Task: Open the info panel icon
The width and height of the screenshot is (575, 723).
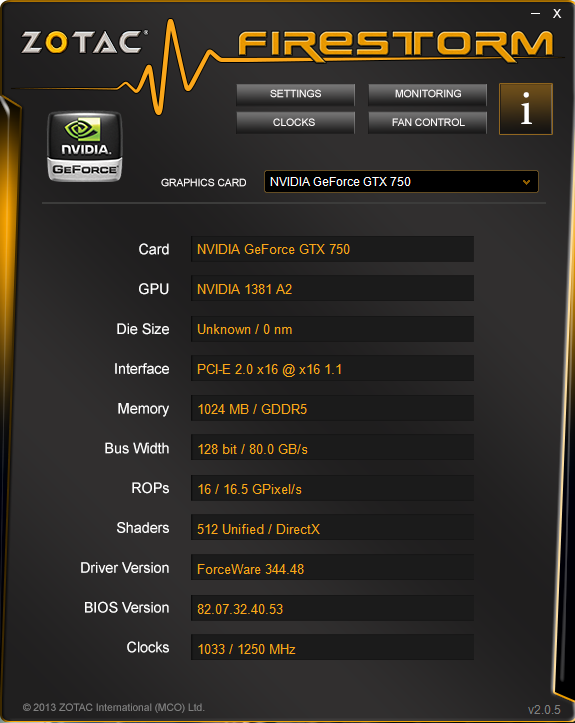Action: click(x=526, y=109)
